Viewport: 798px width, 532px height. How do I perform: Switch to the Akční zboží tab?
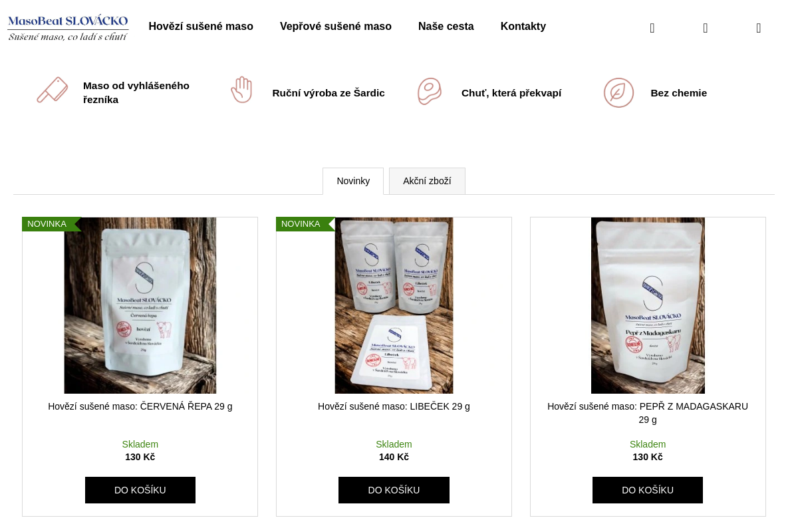pos(427,181)
